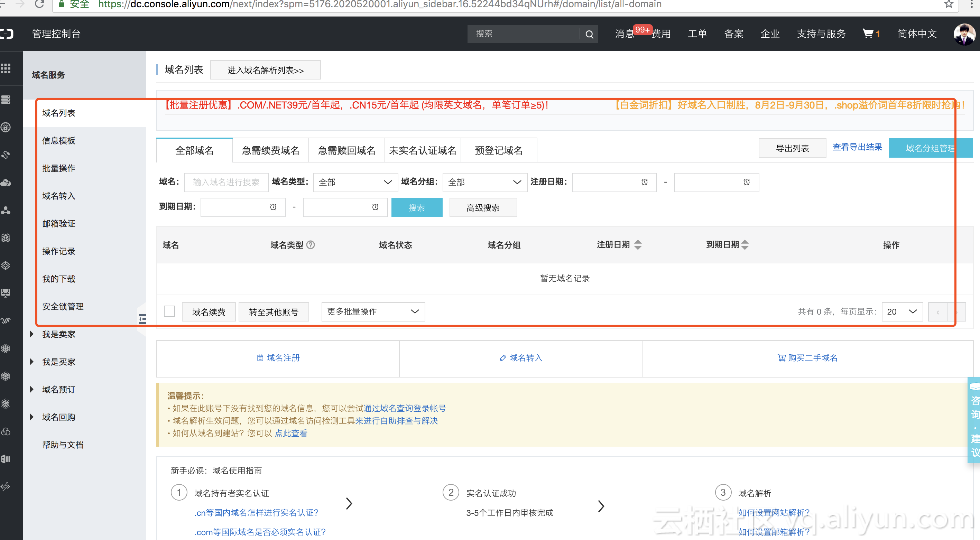980x540 pixels.
Task: Click the help icon next to 域名类型
Action: [311, 245]
